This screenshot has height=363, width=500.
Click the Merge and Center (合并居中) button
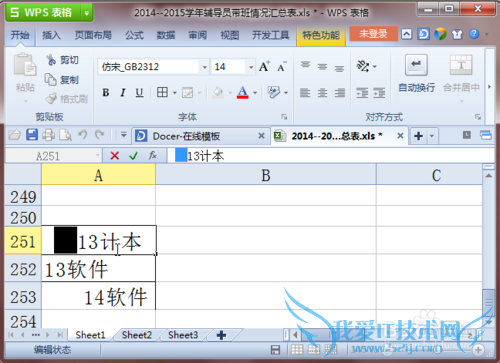tap(461, 74)
